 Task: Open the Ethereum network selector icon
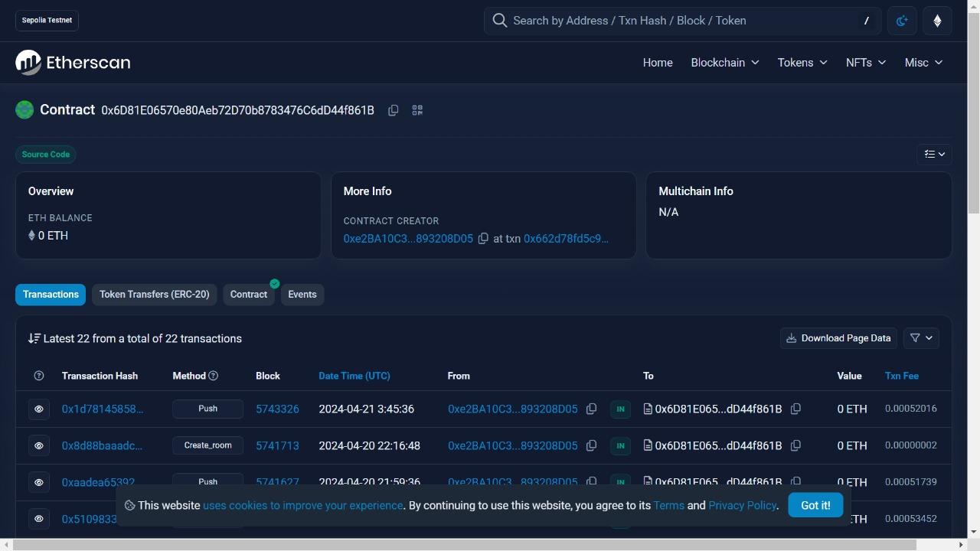(937, 21)
